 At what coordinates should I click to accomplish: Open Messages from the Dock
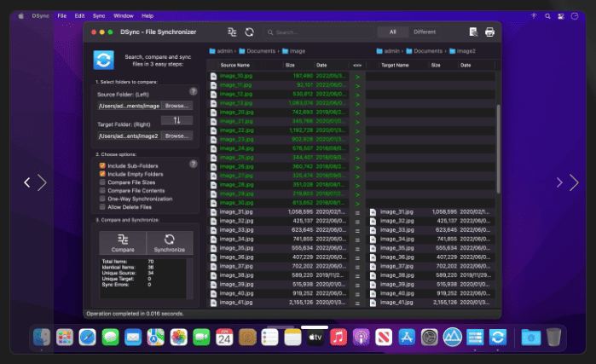(x=110, y=337)
